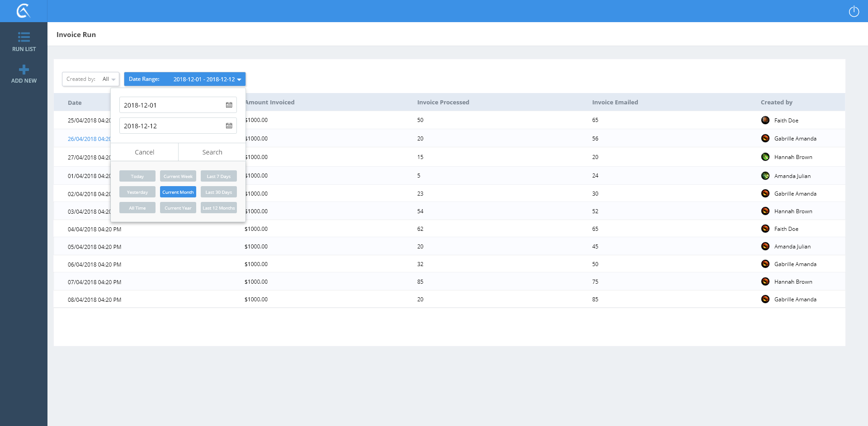The width and height of the screenshot is (868, 426).
Task: Pick the All Time preset
Action: 137,208
